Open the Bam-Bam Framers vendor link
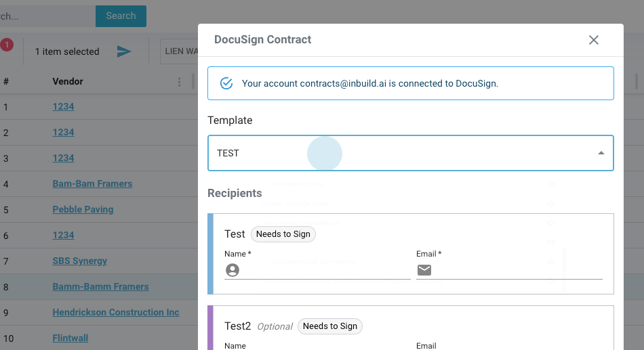Viewport: 644px width, 350px height. pyautogui.click(x=92, y=183)
